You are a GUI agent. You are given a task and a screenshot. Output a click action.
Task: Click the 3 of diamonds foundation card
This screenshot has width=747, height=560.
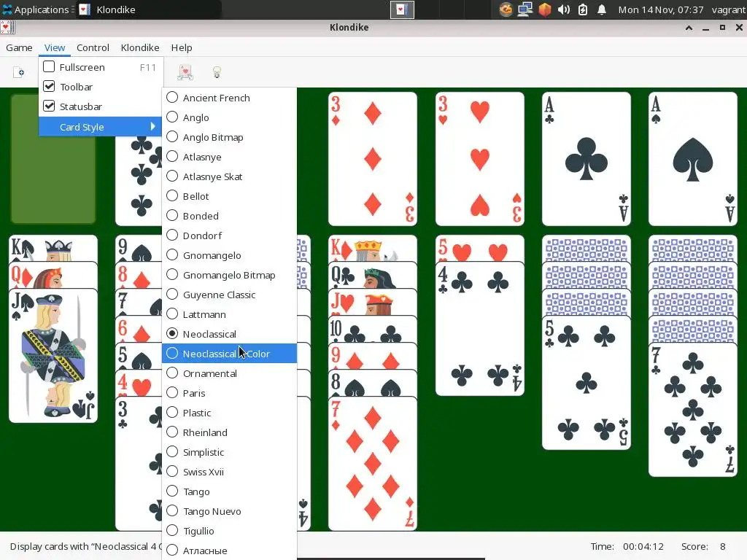[373, 158]
